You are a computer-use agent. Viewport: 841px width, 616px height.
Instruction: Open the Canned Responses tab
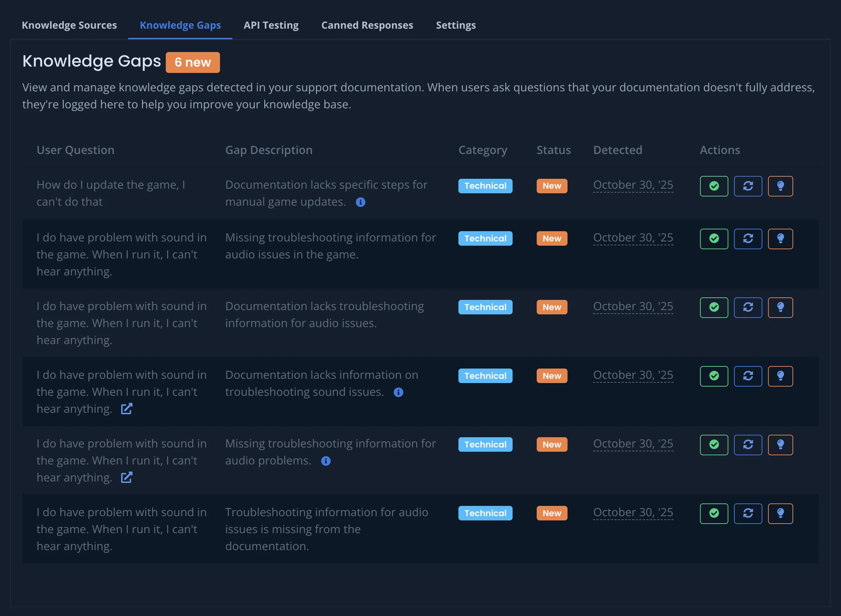point(367,25)
